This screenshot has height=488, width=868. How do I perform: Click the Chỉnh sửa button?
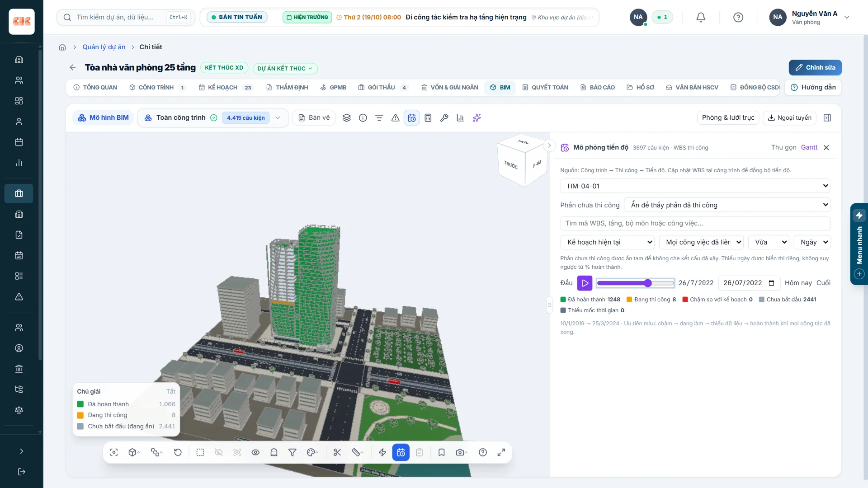pos(815,67)
